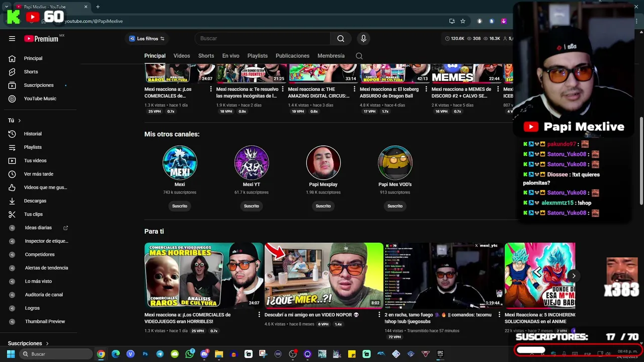Go to Suscripciones in sidebar
Viewport: 644px width, 362px height.
coord(38,85)
